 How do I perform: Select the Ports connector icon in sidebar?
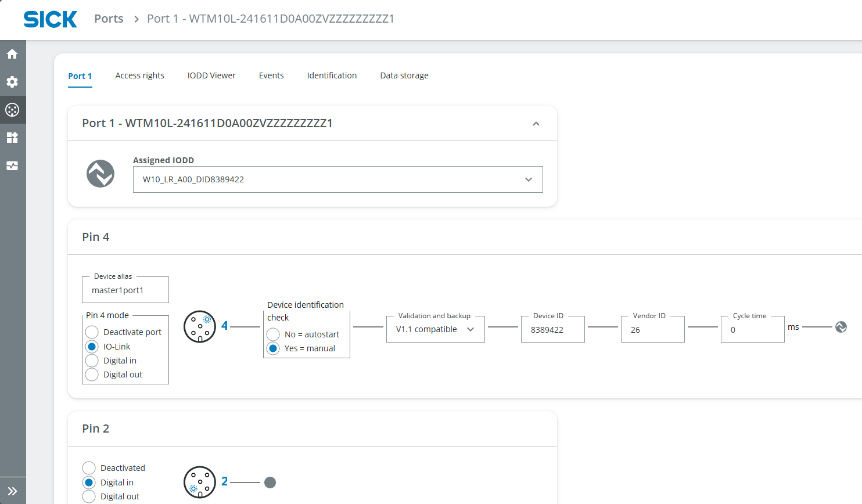point(12,110)
